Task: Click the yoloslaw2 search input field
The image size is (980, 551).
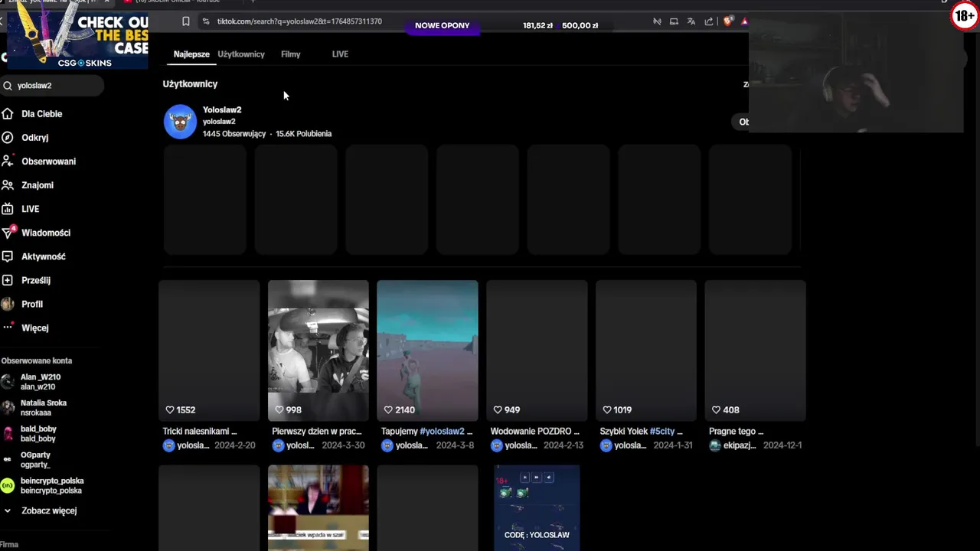Action: (51, 86)
